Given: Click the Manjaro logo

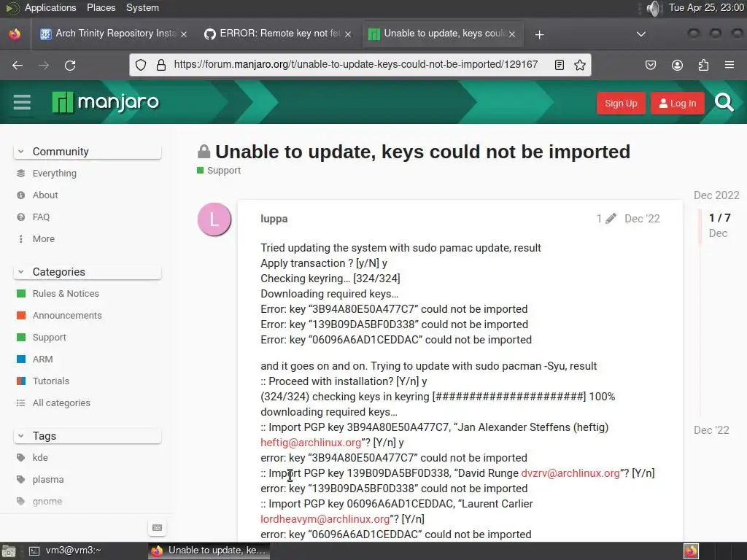Looking at the screenshot, I should tap(105, 102).
